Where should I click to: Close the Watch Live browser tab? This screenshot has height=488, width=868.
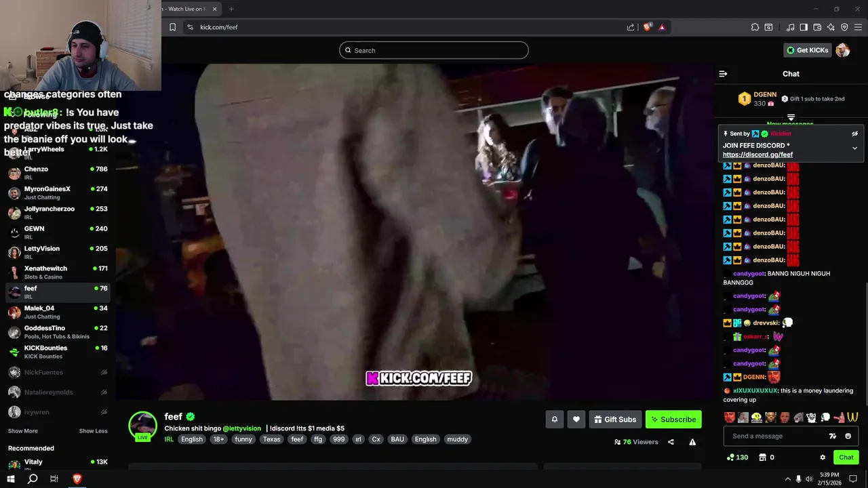coord(215,9)
